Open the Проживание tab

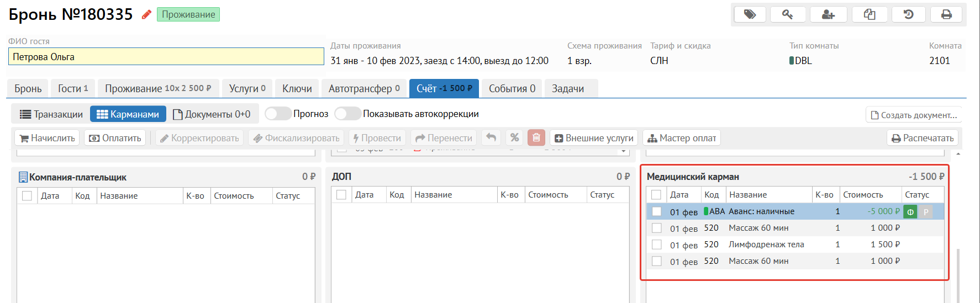158,88
